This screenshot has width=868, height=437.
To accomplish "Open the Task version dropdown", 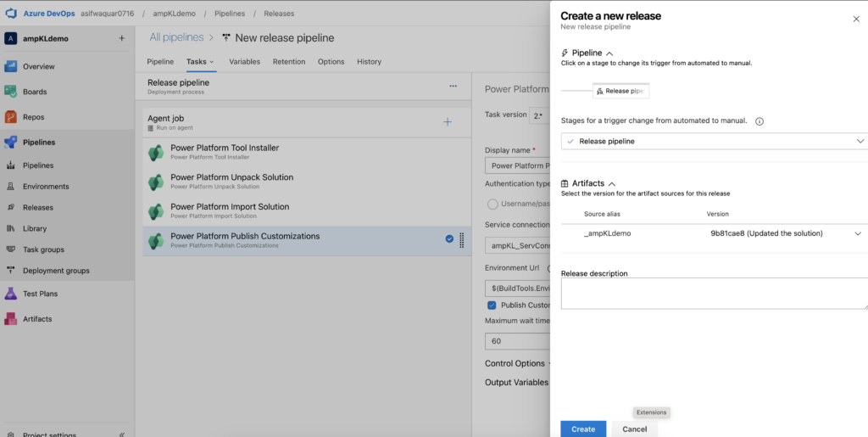I will [x=539, y=115].
